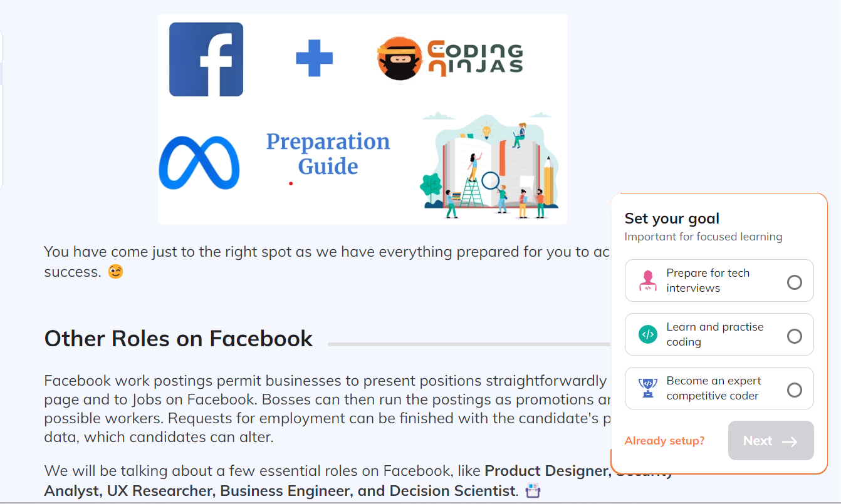
Task: Click the clipboard emoji after Decision Scientist
Action: (x=532, y=490)
